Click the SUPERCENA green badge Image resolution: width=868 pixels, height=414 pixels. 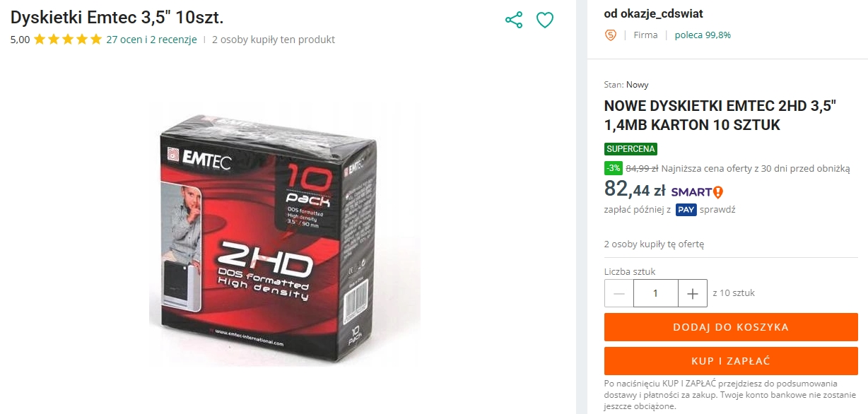[631, 149]
